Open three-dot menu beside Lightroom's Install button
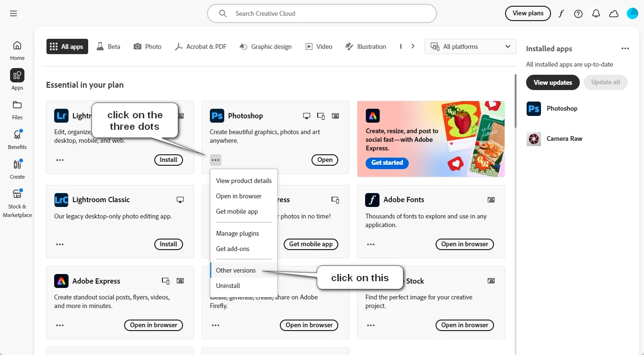This screenshot has width=644, height=355. coord(60,160)
